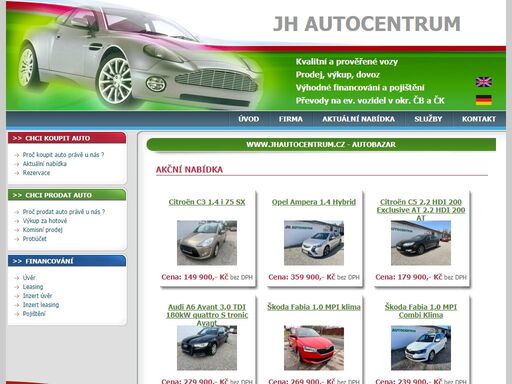Click the Opel Ampera car photo
This screenshot has height=384, width=512.
point(314,243)
